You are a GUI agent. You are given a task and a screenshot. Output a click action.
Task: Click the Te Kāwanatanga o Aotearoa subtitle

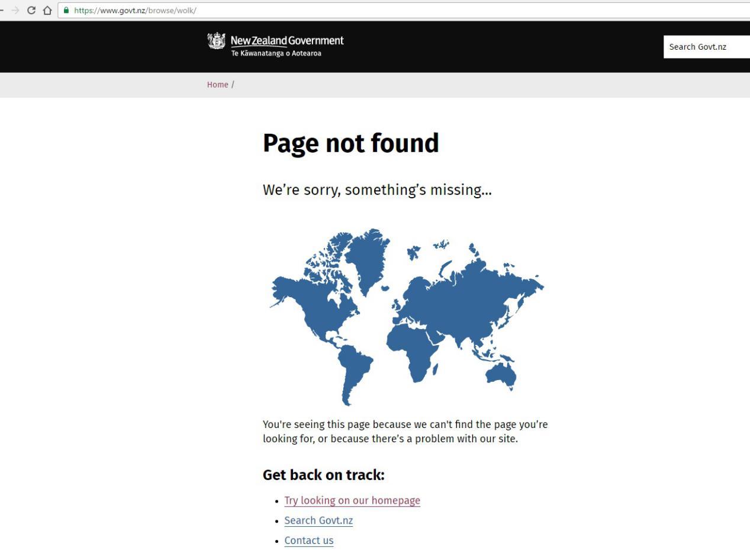coord(276,53)
